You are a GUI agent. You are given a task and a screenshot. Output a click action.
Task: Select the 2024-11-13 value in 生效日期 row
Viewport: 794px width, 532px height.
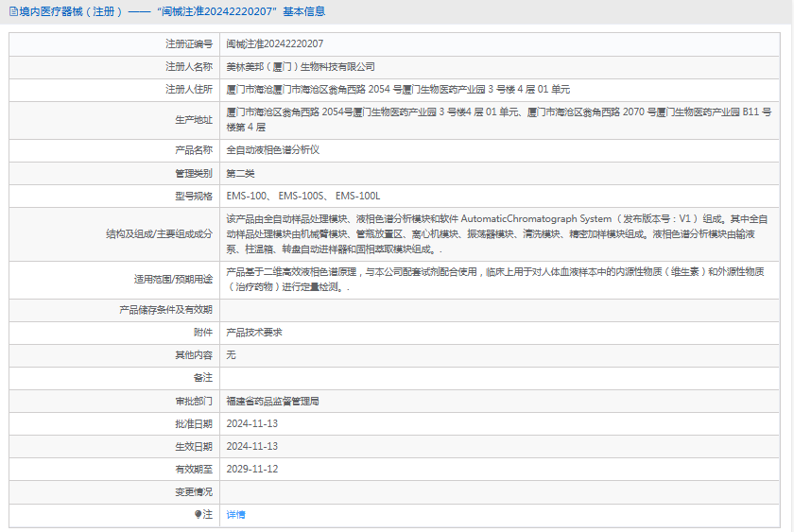[x=252, y=447]
